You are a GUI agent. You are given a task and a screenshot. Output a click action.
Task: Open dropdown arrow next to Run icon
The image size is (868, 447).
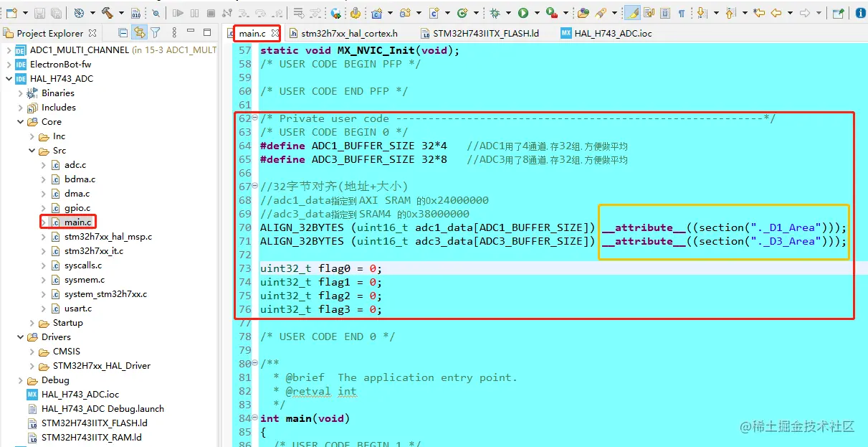point(537,13)
